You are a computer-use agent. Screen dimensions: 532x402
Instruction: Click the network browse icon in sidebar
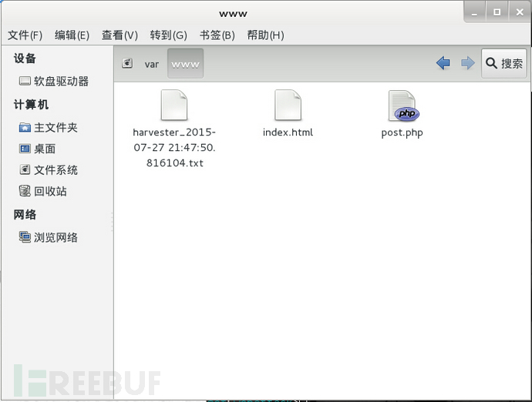25,237
